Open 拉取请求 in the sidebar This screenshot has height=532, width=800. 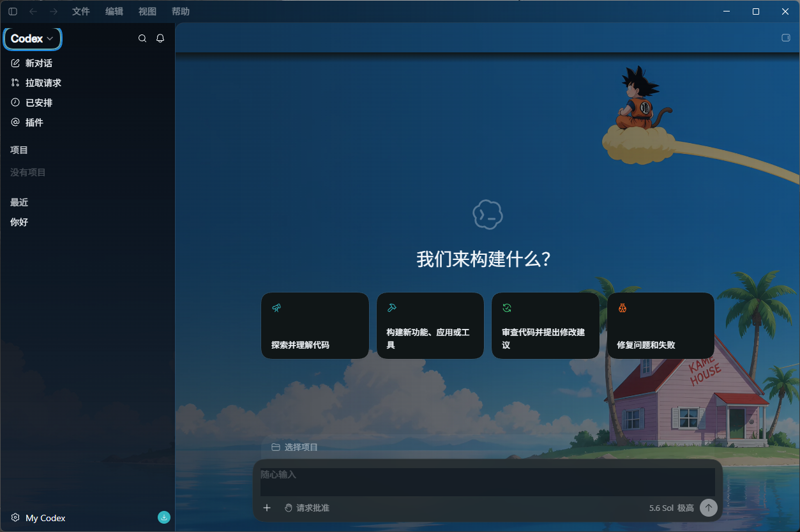[87, 83]
